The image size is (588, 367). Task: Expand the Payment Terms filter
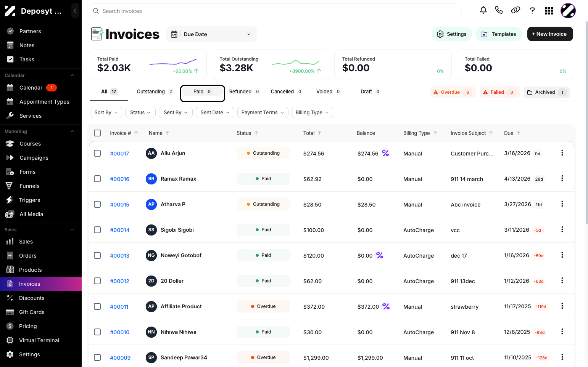tap(263, 112)
